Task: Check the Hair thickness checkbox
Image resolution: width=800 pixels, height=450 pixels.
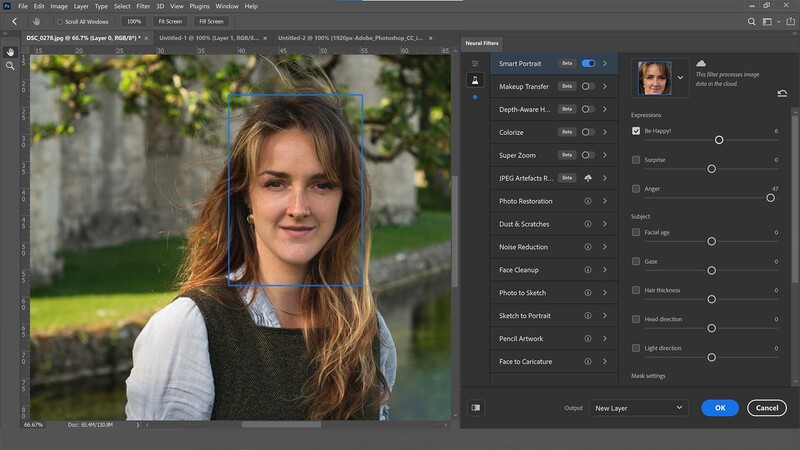Action: (x=636, y=290)
